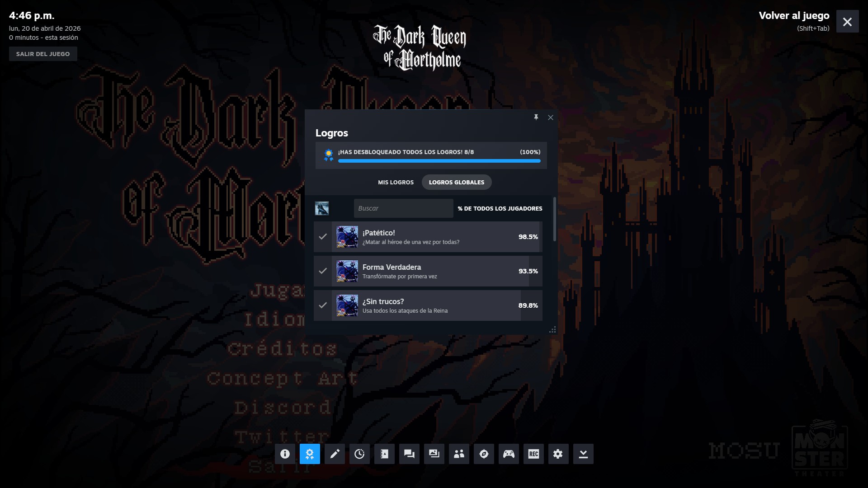Open the friends list icon

(459, 454)
